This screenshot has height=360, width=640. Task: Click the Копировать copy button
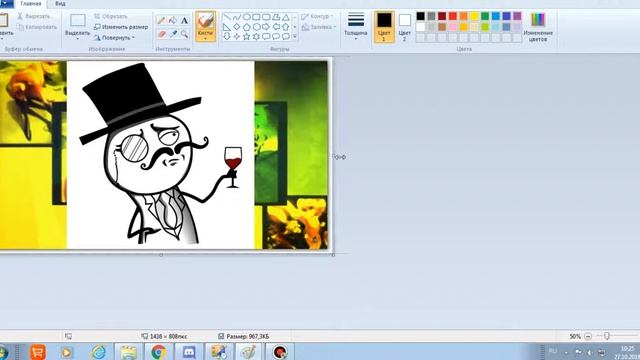[37, 27]
